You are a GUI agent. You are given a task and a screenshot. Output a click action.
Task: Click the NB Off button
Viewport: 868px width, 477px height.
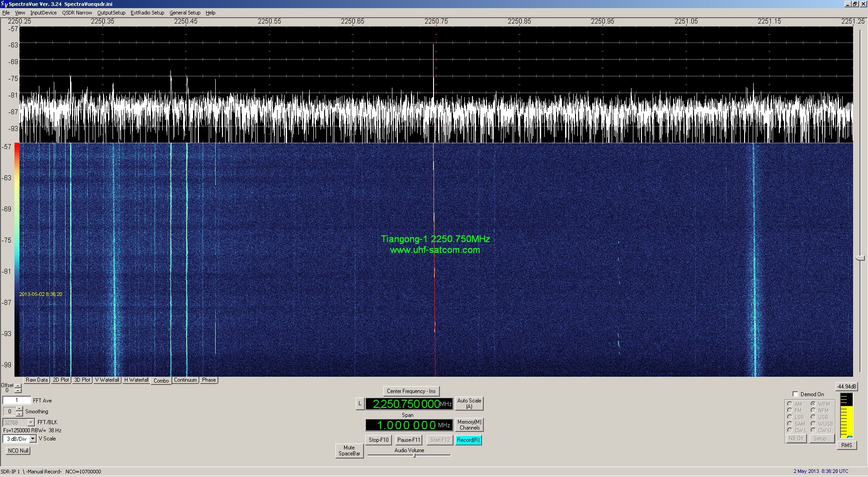pos(796,439)
